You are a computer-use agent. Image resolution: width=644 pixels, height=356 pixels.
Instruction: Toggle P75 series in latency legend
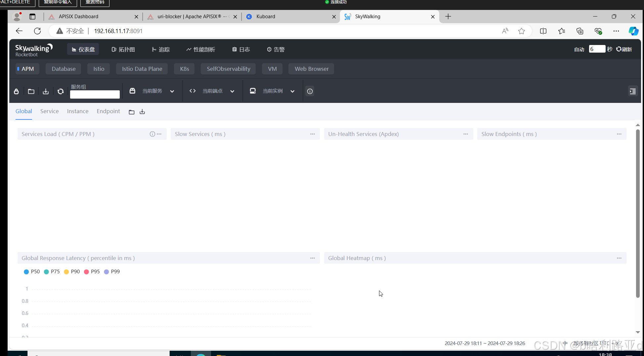(x=52, y=272)
